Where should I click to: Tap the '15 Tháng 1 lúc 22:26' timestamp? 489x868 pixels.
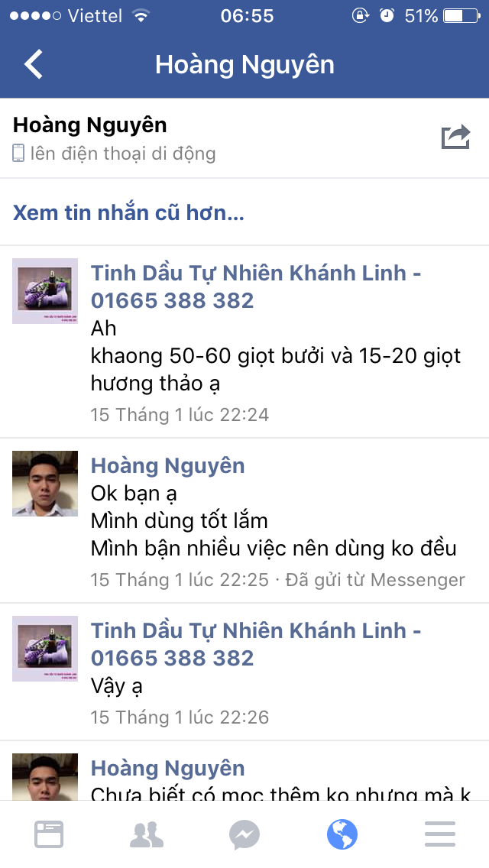[180, 717]
